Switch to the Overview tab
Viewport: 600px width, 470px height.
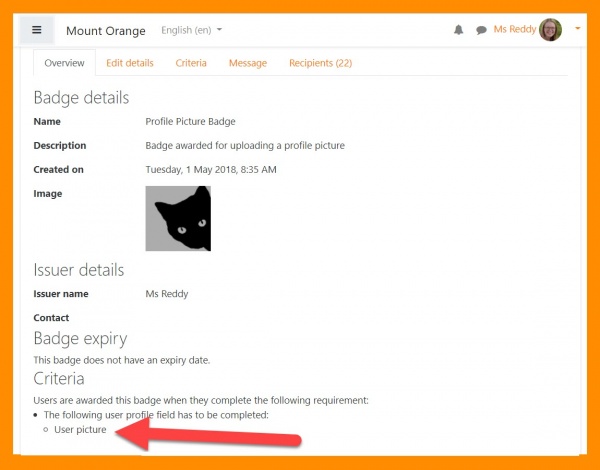coord(64,63)
